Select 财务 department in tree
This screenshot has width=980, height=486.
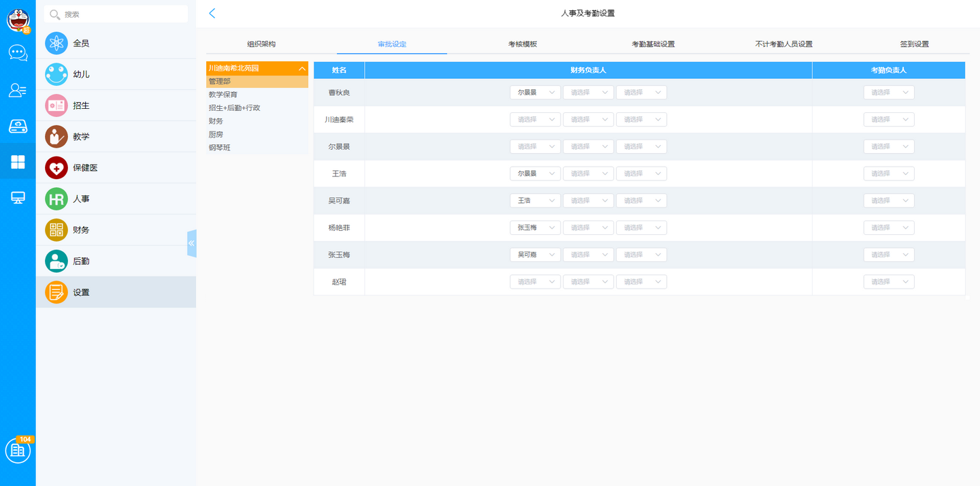click(x=257, y=121)
